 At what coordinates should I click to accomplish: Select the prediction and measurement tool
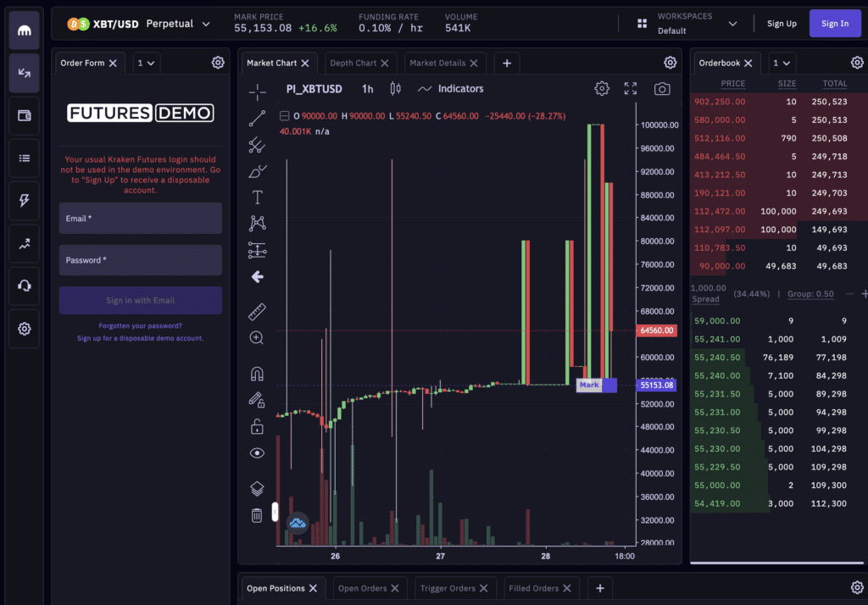(257, 250)
